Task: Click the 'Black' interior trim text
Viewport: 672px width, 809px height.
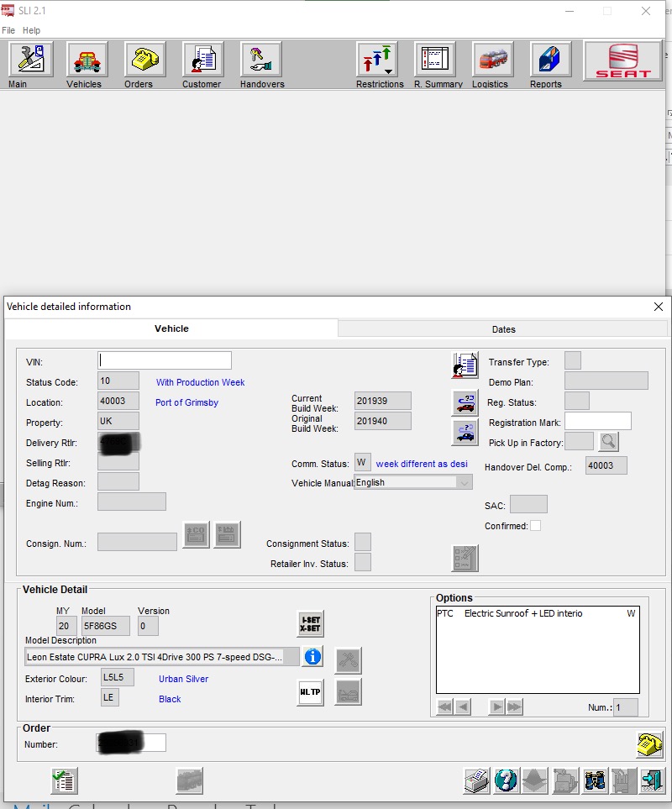Action: click(x=170, y=699)
